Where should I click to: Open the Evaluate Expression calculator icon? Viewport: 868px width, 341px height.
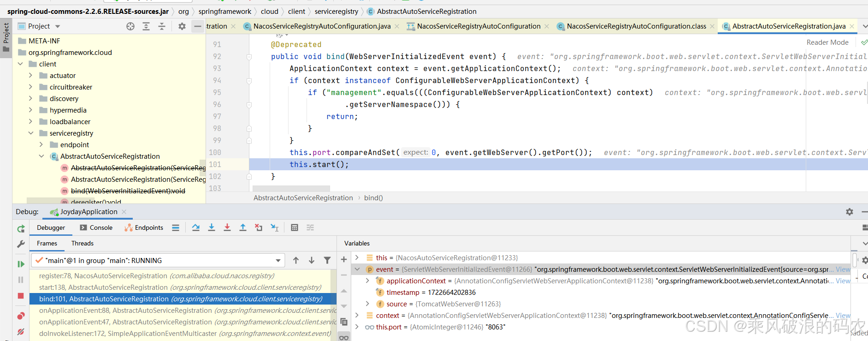295,227
